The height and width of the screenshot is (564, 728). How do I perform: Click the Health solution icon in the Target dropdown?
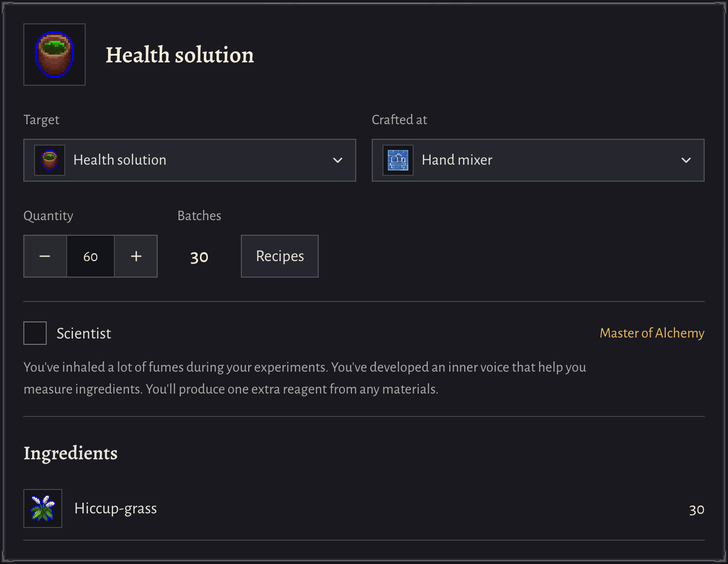[x=50, y=160]
